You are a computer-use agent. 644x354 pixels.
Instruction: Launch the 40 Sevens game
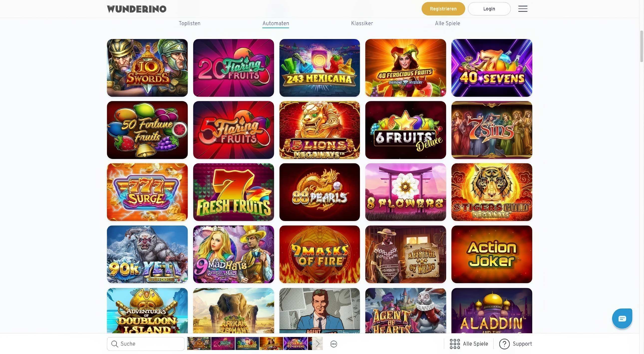(x=491, y=68)
